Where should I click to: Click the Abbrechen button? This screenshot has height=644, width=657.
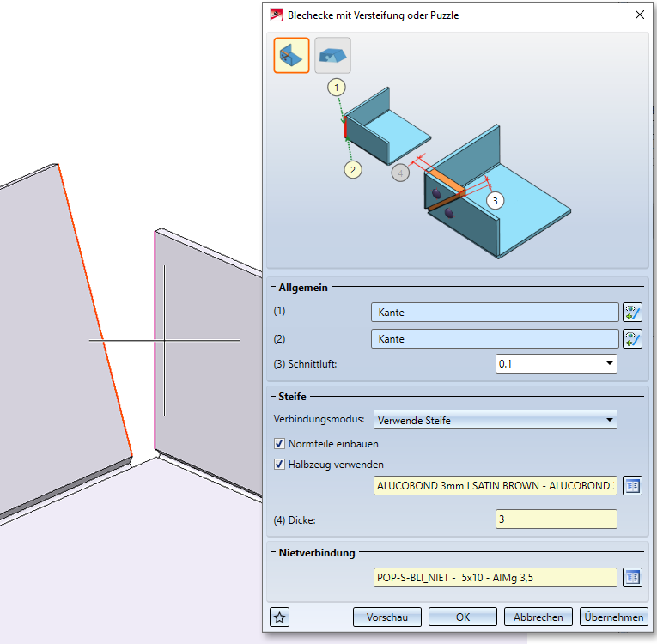(538, 617)
